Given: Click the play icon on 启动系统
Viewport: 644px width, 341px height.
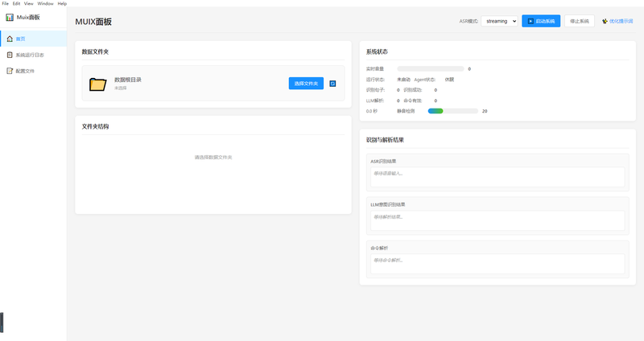Looking at the screenshot, I should pyautogui.click(x=530, y=21).
